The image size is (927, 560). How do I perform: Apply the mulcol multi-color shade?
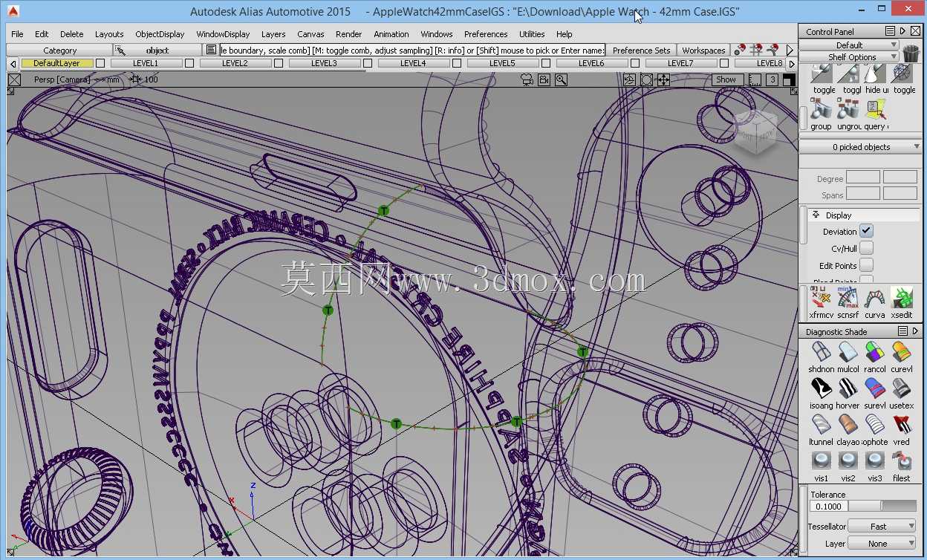point(848,351)
